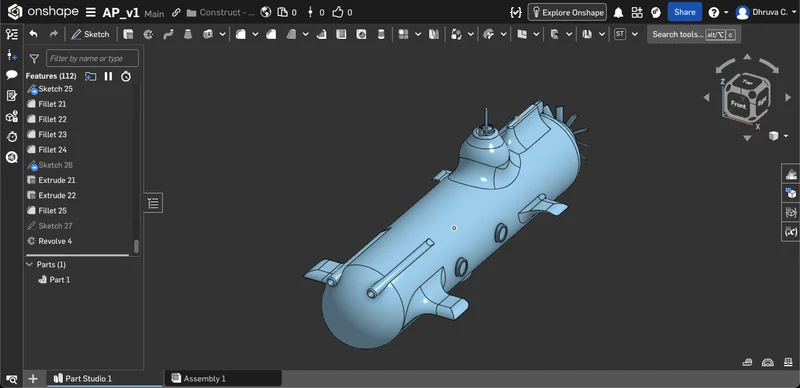The height and width of the screenshot is (388, 800).
Task: Toggle the feature list panel icon
Action: pyautogui.click(x=11, y=34)
